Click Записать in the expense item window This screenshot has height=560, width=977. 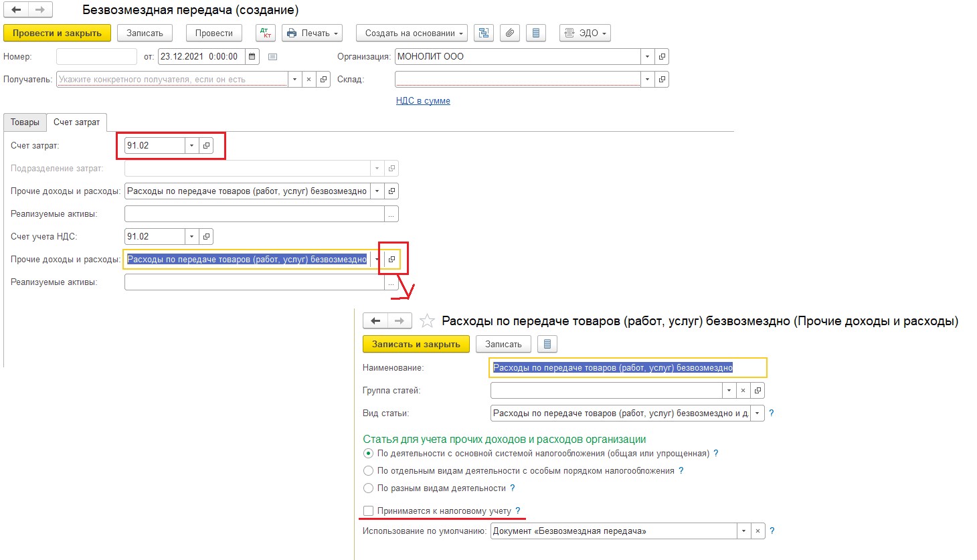coord(503,344)
